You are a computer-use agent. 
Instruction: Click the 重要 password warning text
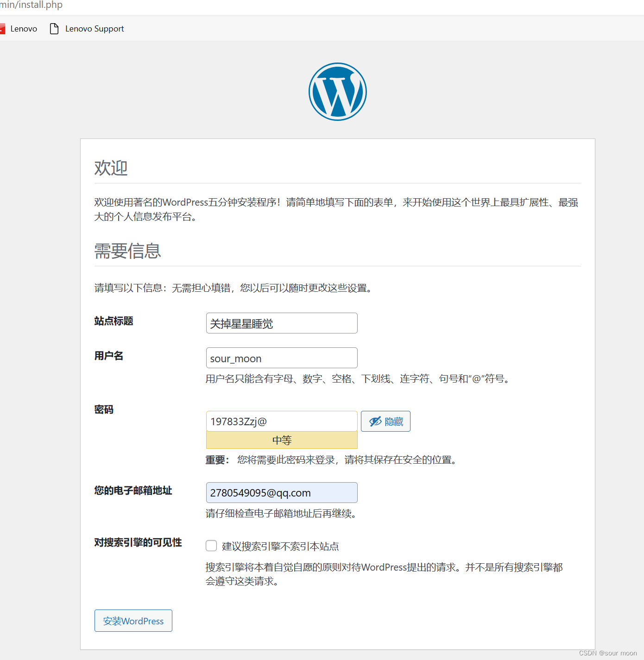[x=333, y=460]
